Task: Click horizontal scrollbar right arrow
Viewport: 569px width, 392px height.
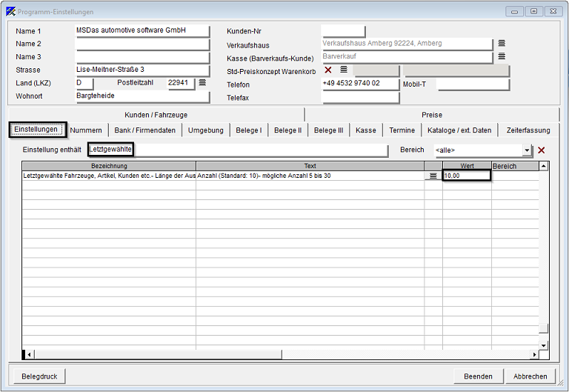Action: coord(534,355)
